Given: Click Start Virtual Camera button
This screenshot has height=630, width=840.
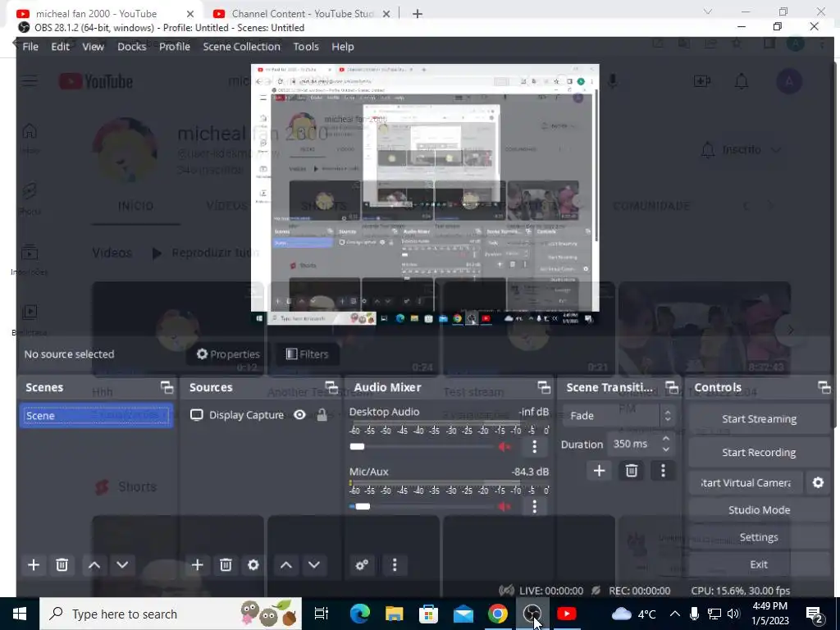Looking at the screenshot, I should (745, 482).
